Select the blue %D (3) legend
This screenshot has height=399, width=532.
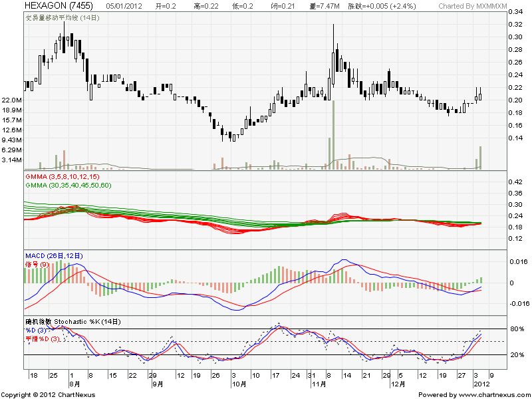pos(37,330)
